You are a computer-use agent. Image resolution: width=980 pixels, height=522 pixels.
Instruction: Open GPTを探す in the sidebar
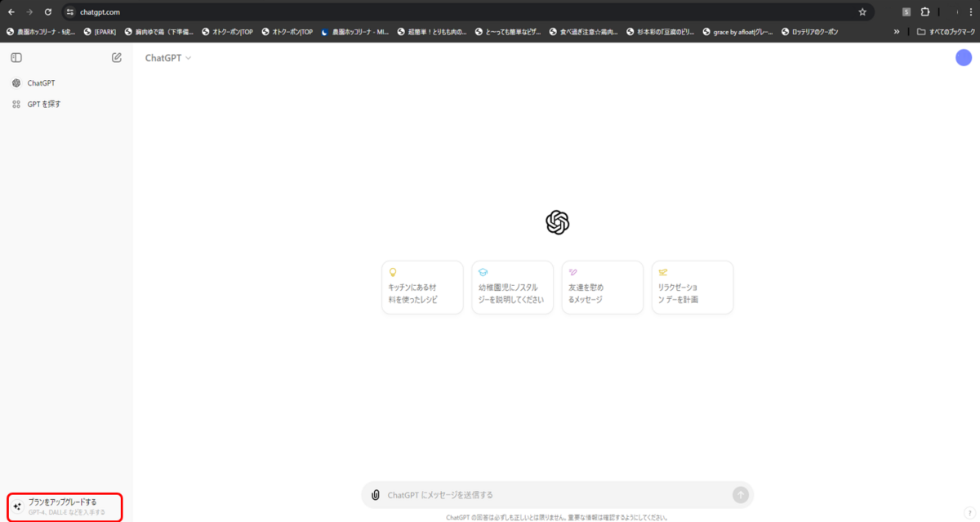click(x=67, y=105)
